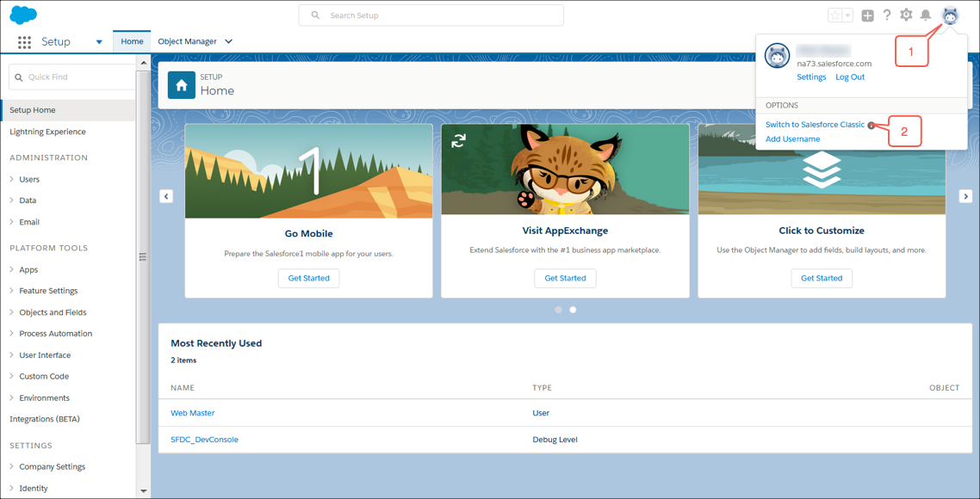Viewport: 980px width, 499px height.
Task: Click Get Started under Visit AppExchange
Action: click(565, 278)
